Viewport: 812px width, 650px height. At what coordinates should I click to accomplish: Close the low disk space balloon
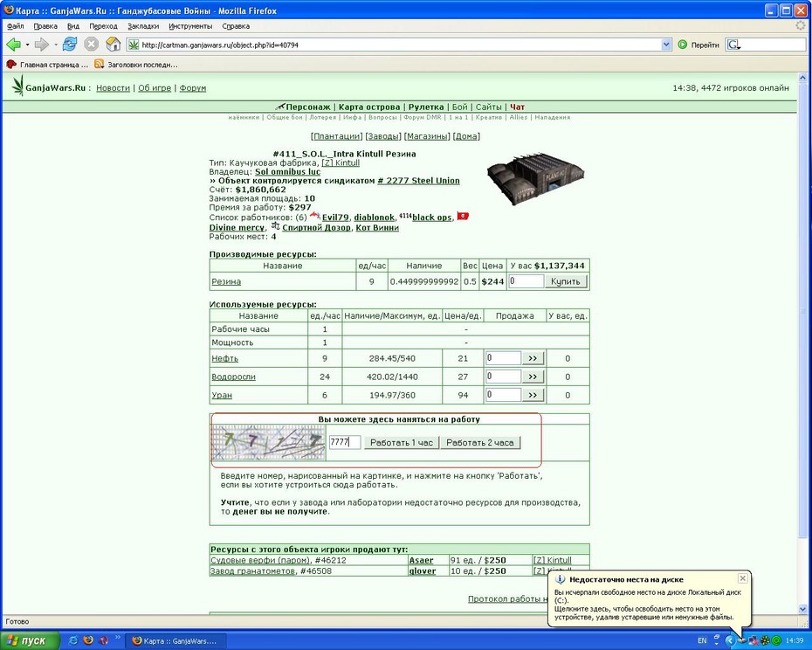tap(743, 578)
